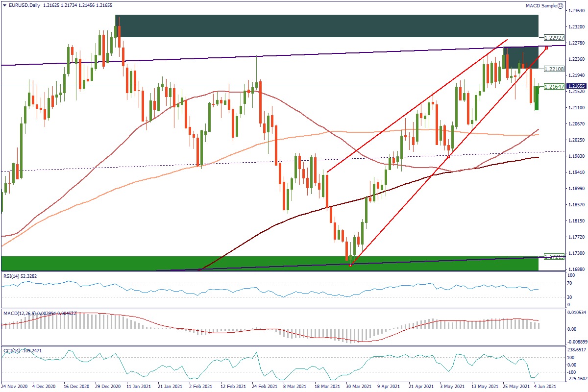Select the trendline anchor at the early May low
Viewport: 588px width, 392px height.
448,156
